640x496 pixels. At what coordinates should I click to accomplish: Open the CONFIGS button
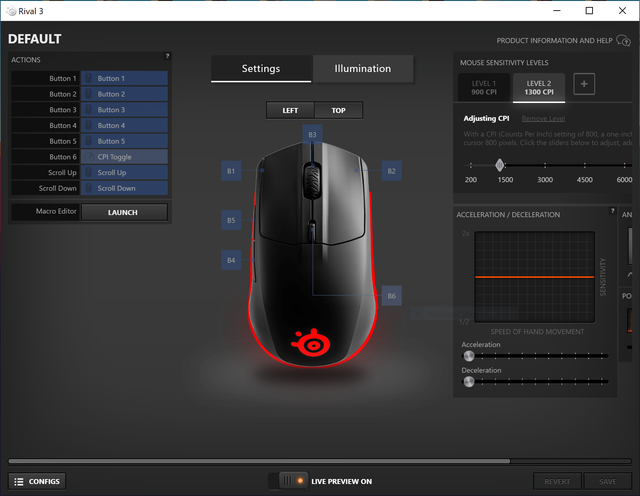tap(37, 481)
